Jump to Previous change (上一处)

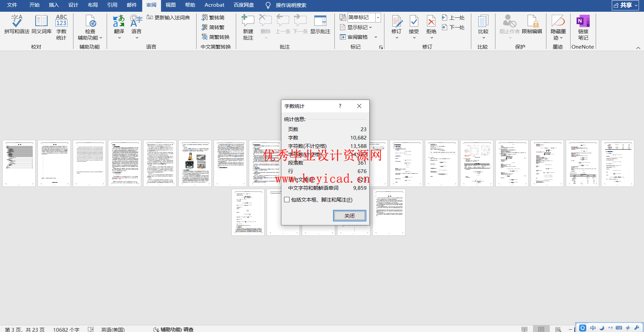(453, 17)
